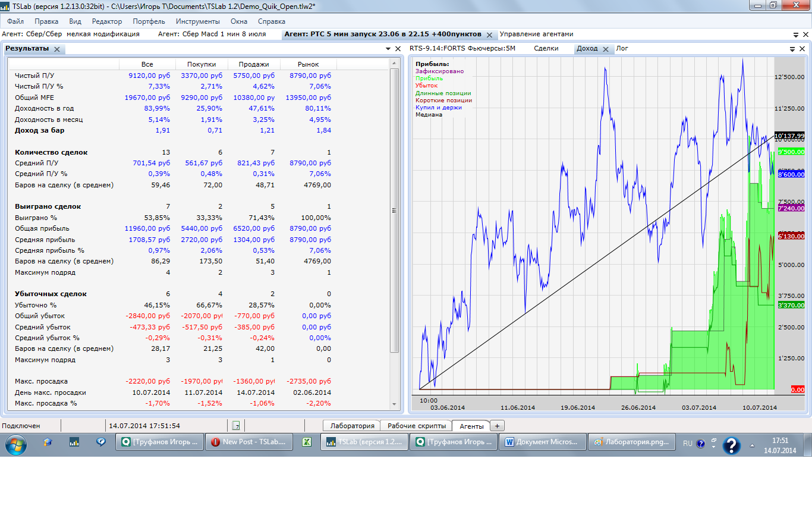Add a new workspace tab with plus button
The image size is (812, 512).
click(x=497, y=426)
